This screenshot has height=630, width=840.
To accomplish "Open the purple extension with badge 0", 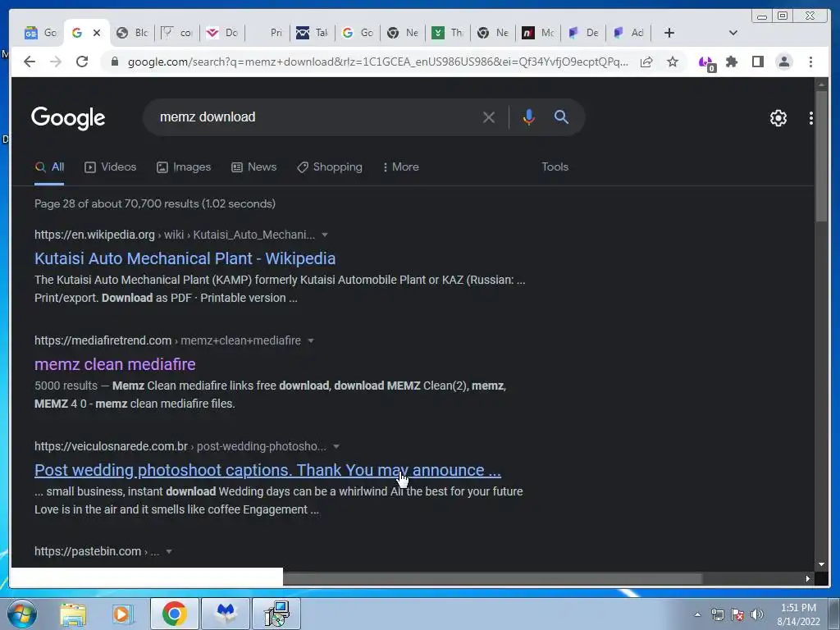I will pos(706,62).
